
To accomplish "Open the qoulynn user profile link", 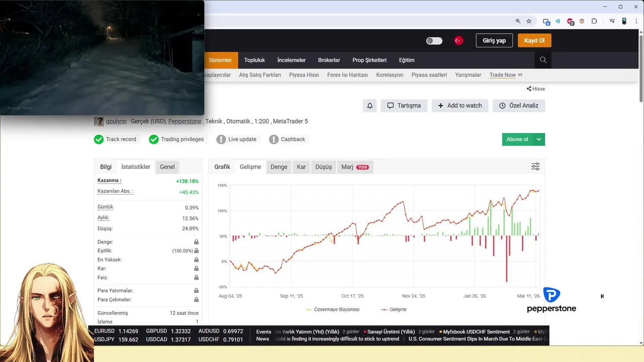I will 116,121.
